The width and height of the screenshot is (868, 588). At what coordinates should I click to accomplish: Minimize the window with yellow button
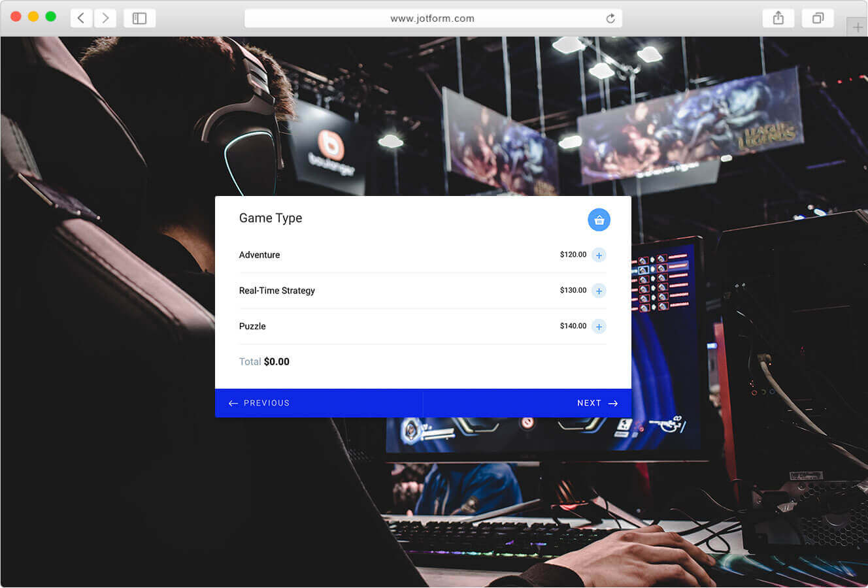click(x=33, y=16)
